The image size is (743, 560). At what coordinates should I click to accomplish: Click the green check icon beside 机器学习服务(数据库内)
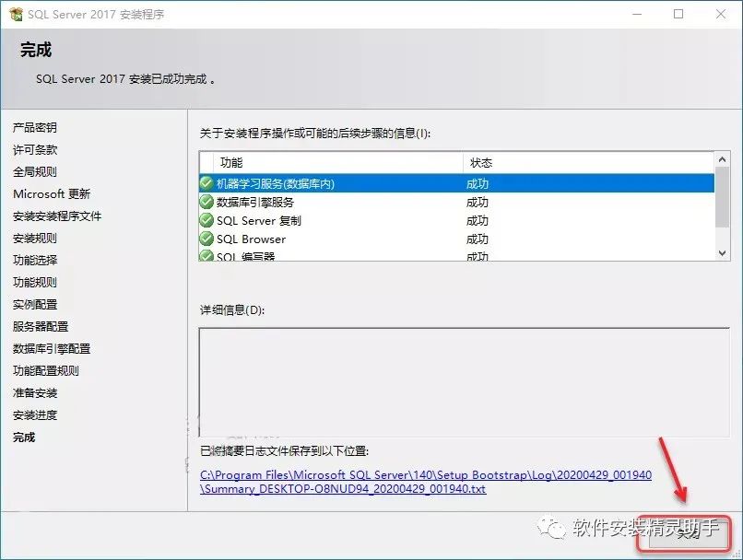tap(206, 183)
